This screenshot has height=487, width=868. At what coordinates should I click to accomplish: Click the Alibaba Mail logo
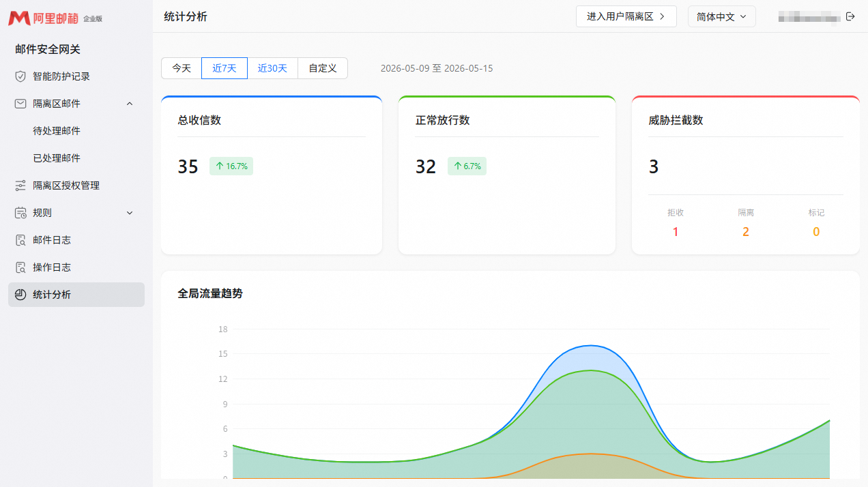[x=55, y=18]
